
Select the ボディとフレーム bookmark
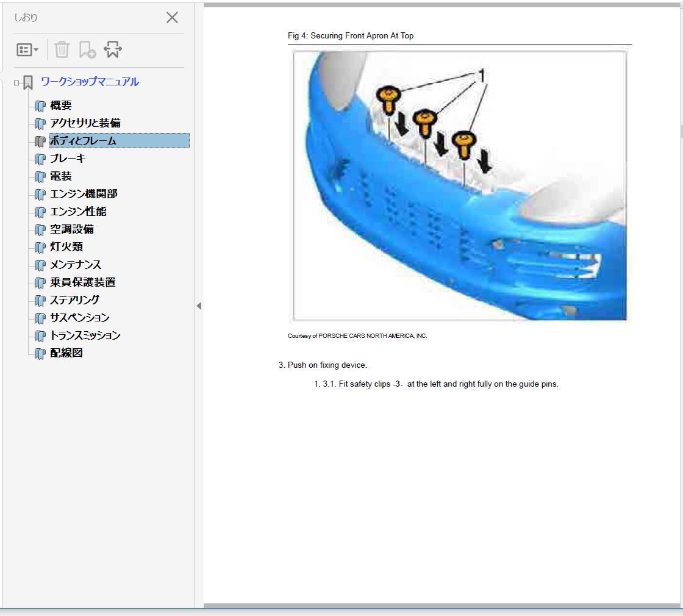[120, 141]
